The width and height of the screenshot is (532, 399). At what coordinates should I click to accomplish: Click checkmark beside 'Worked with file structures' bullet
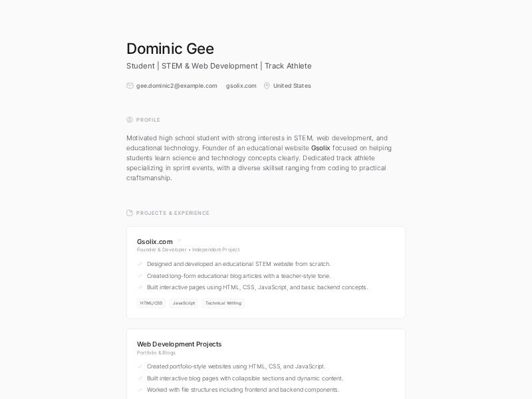pyautogui.click(x=140, y=390)
